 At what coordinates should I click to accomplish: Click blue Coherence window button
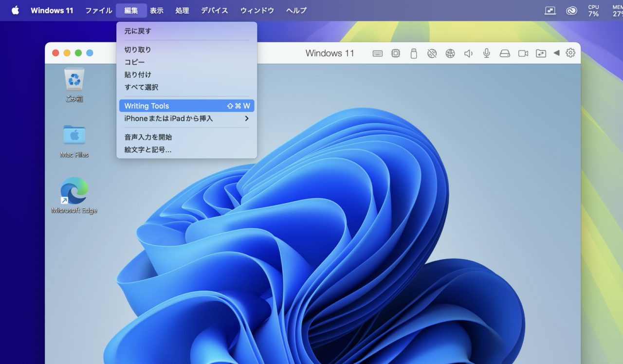(90, 53)
